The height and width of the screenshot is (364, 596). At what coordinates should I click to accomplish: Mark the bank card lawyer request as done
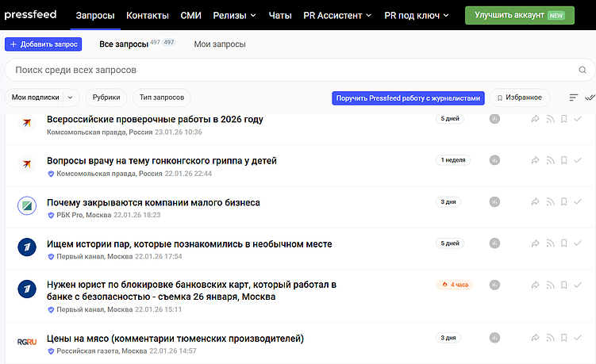click(578, 285)
